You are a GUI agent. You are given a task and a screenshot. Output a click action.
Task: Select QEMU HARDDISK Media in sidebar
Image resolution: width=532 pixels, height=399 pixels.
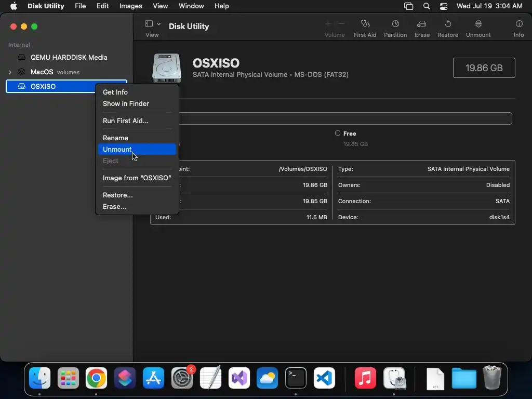tap(66, 57)
